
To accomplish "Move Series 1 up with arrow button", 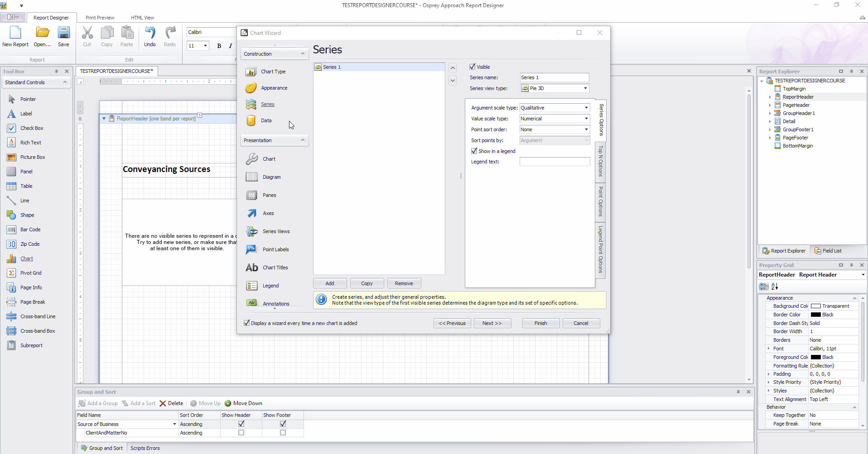I will point(453,68).
